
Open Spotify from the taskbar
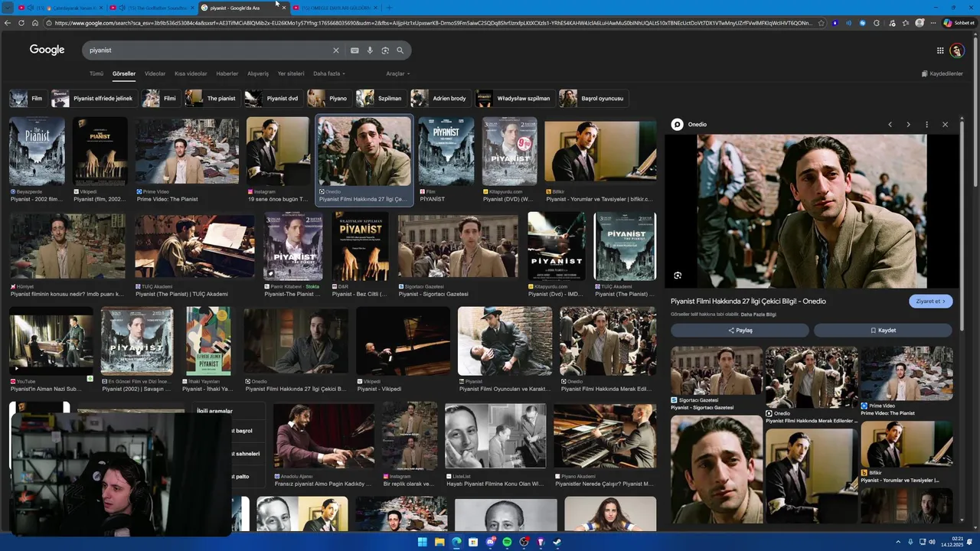pyautogui.click(x=507, y=543)
